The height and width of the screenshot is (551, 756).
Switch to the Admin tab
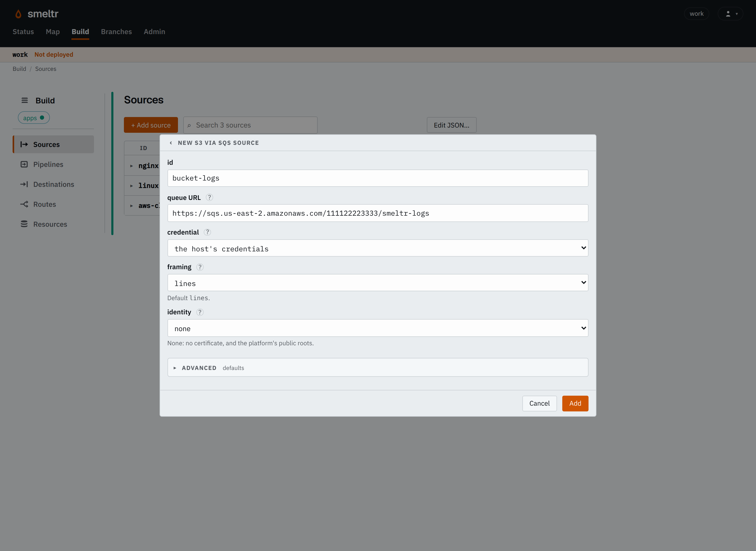154,32
